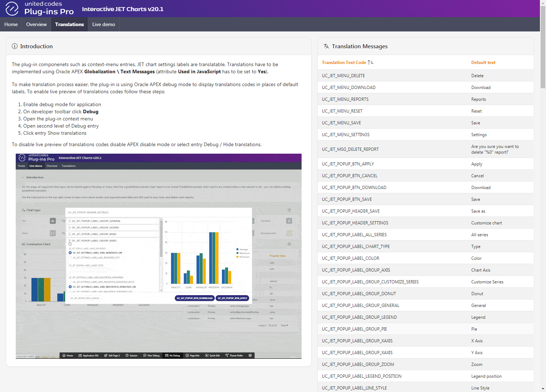
Task: Click the scrollbar down arrow
Action: click(x=543, y=389)
